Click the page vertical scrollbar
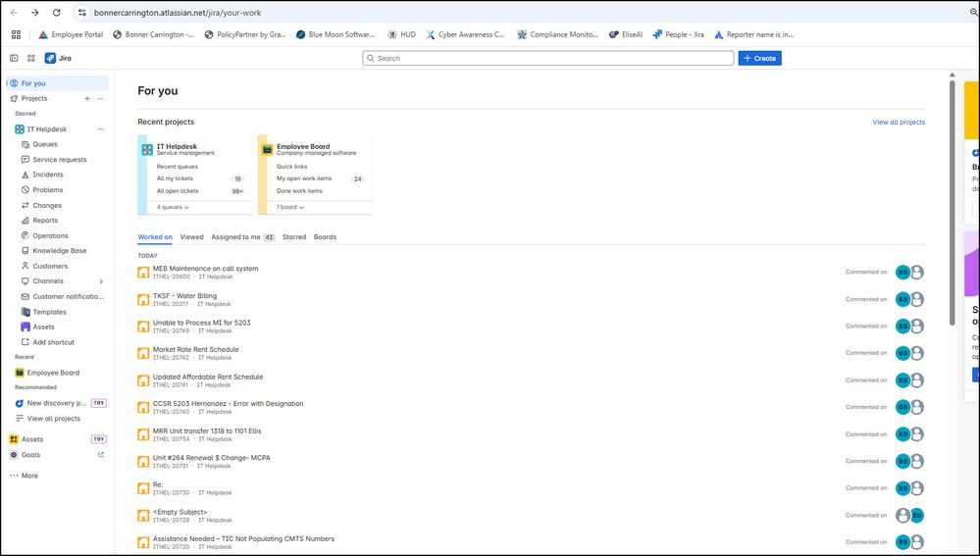This screenshot has width=980, height=556. [953, 201]
